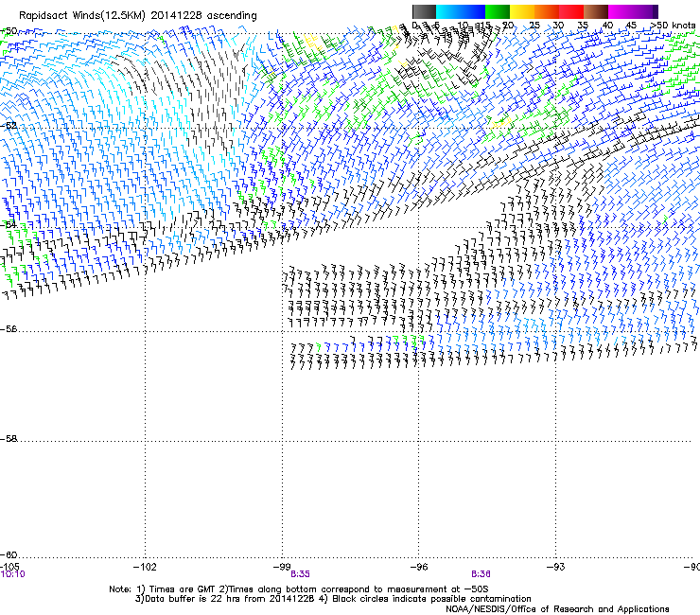The width and height of the screenshot is (700, 615).
Task: Click the '25' legend scale label
Action: point(534,26)
